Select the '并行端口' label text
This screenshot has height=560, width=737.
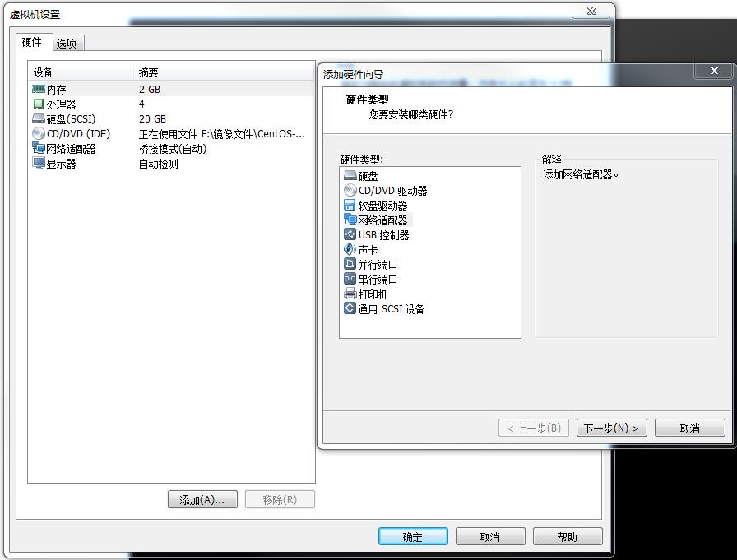point(378,265)
